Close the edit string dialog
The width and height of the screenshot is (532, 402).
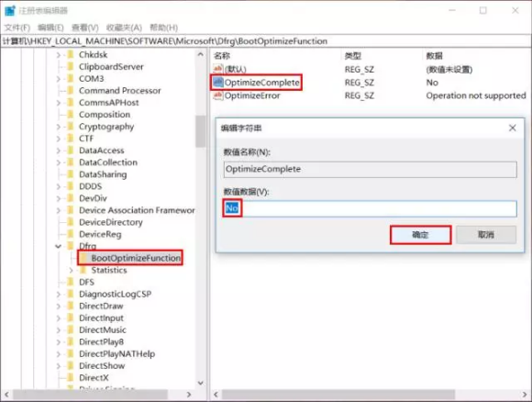513,128
